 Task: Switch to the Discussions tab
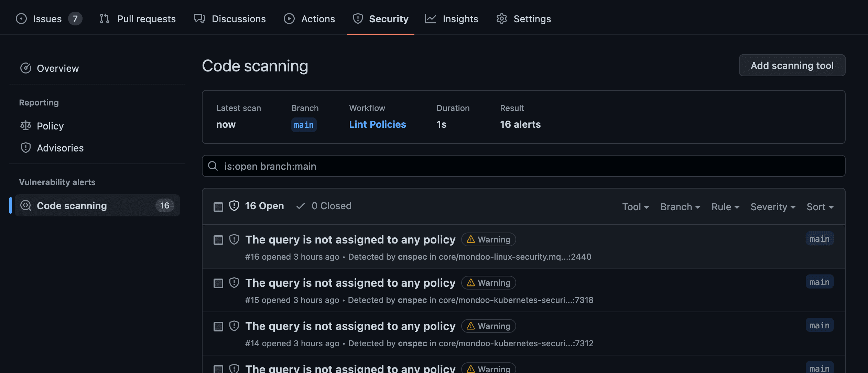pyautogui.click(x=200, y=19)
